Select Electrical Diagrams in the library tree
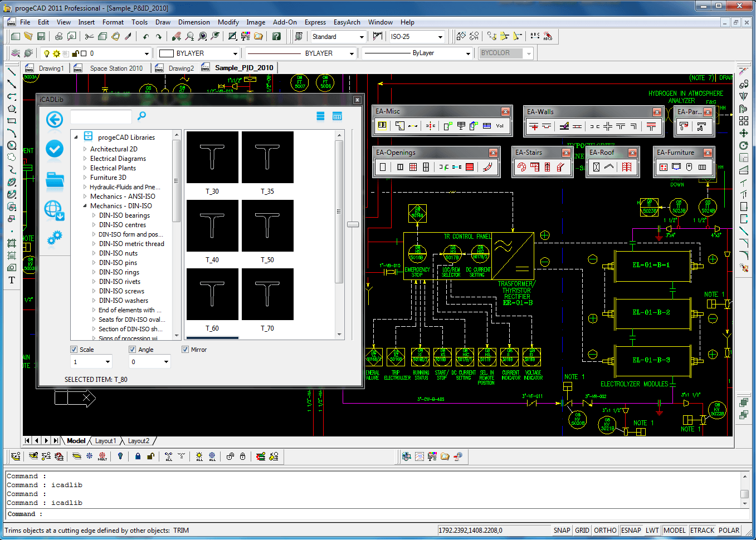This screenshot has height=540, width=756. pyautogui.click(x=118, y=159)
